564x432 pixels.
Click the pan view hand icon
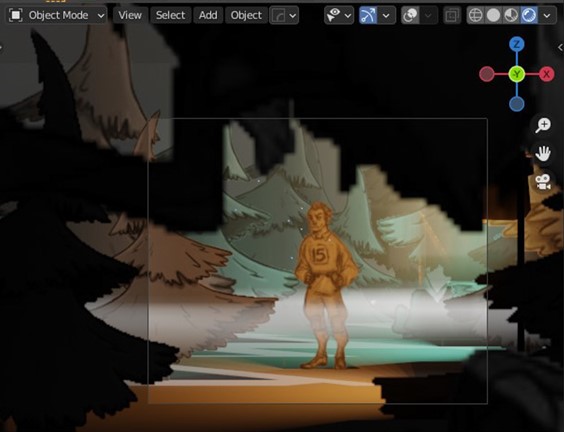tap(543, 154)
